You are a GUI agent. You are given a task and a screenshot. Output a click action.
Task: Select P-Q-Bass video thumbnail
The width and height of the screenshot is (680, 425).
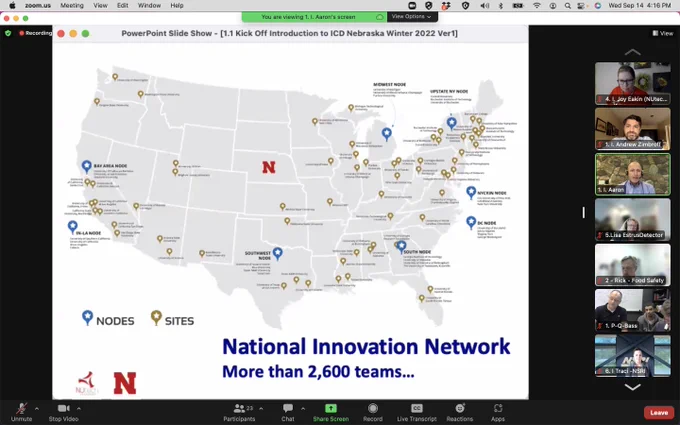632,310
